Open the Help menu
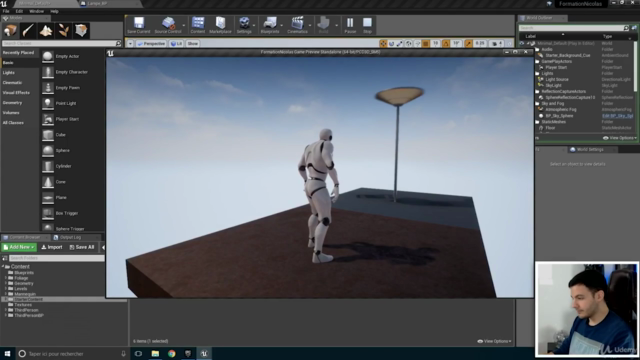The image size is (640, 360). (x=54, y=11)
